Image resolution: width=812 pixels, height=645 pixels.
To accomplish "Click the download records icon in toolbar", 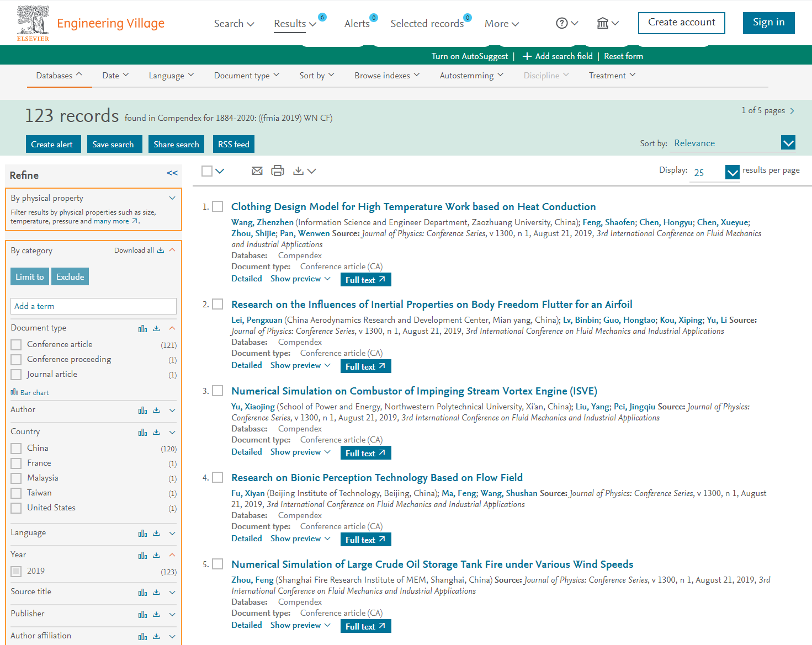I will click(x=299, y=171).
